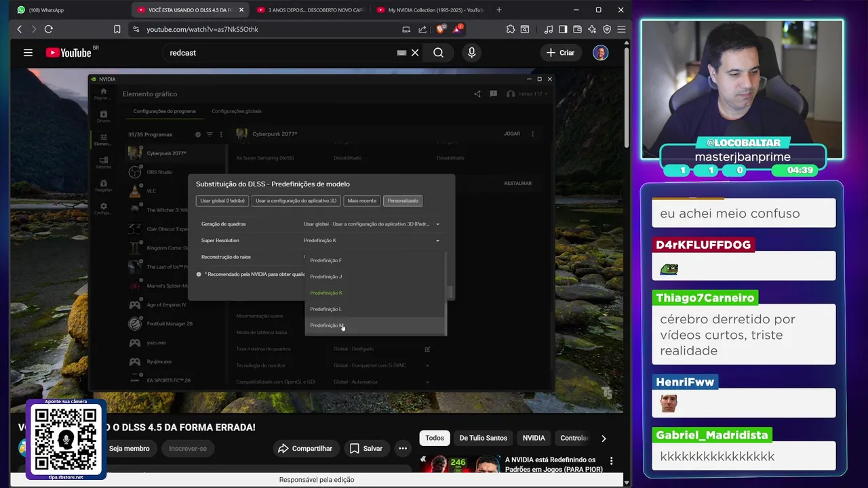
Task: Share this page from the address bar
Action: 422,29
